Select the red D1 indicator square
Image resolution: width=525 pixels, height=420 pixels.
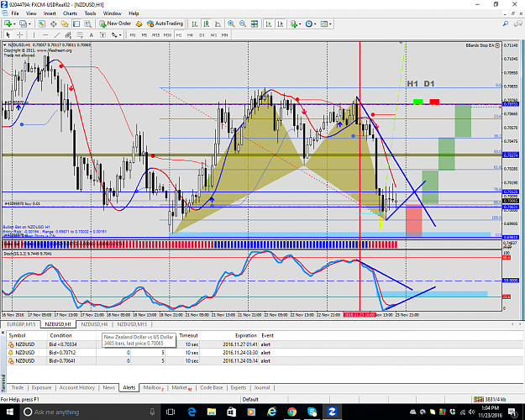[x=434, y=102]
